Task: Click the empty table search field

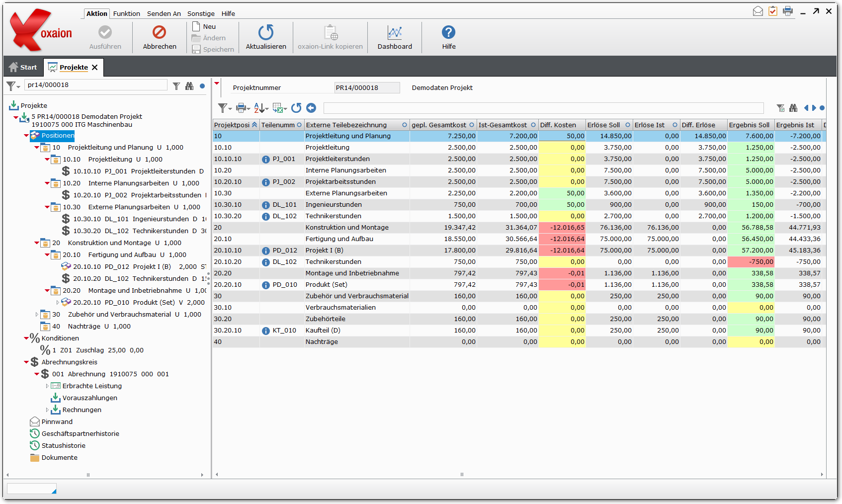Action: click(x=544, y=108)
